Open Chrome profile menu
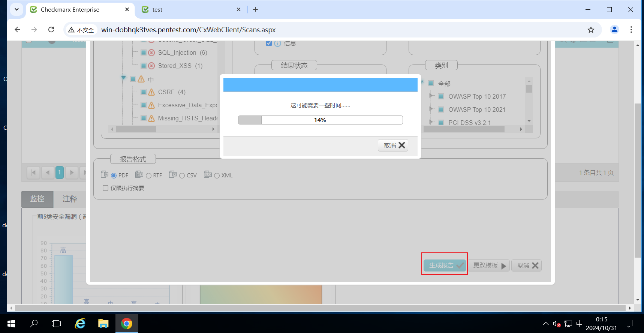644x333 pixels. [x=614, y=30]
